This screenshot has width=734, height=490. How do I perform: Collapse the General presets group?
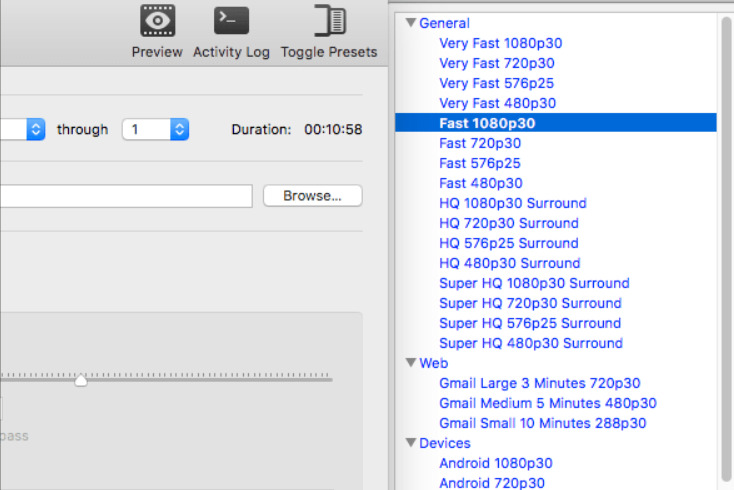pos(411,22)
